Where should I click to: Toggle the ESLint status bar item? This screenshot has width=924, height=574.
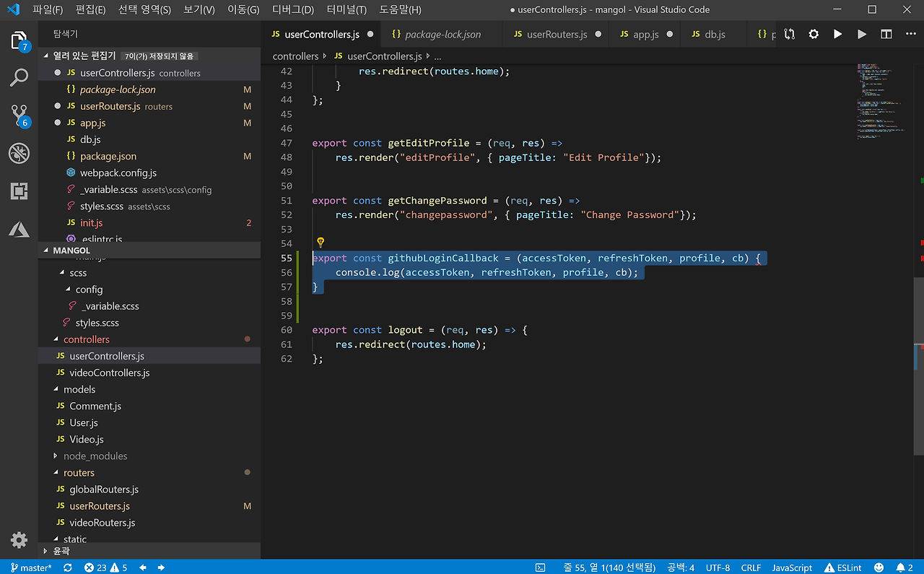843,568
